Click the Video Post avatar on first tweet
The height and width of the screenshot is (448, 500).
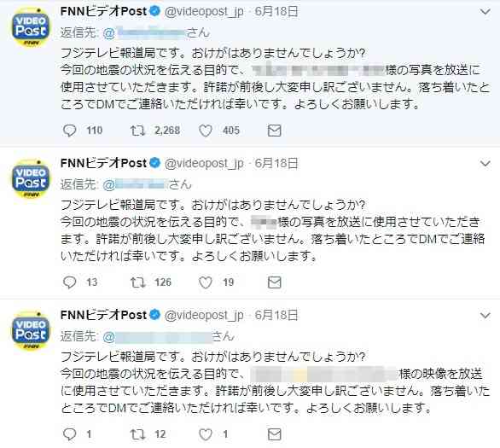[31, 27]
